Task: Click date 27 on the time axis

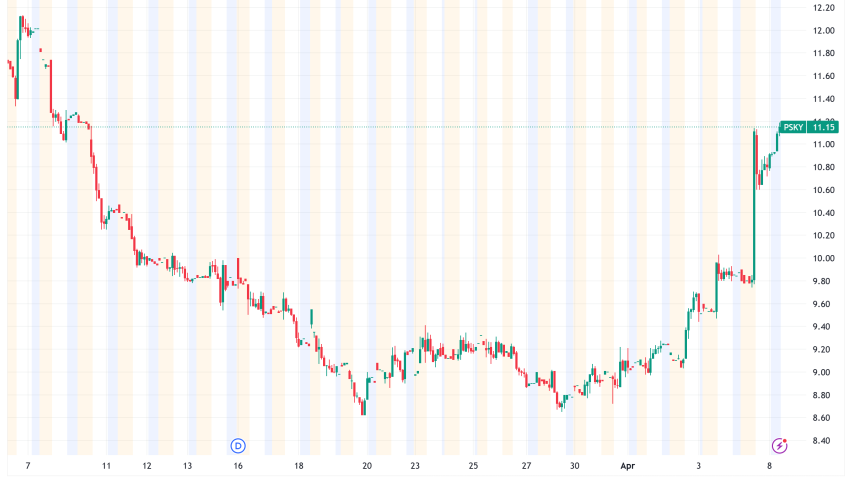Action: pos(527,466)
